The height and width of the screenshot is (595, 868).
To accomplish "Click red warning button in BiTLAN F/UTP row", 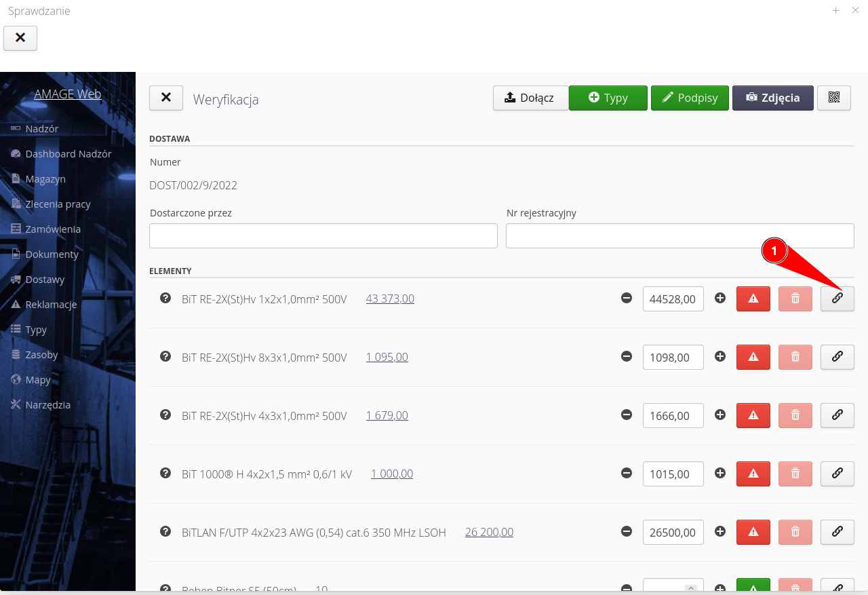I will (x=753, y=532).
